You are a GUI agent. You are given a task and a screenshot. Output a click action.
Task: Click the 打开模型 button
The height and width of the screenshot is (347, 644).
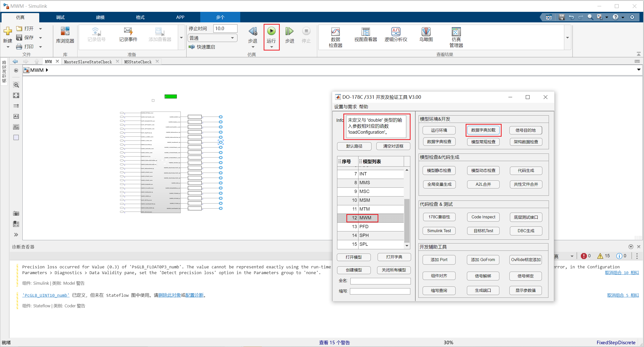click(x=354, y=257)
